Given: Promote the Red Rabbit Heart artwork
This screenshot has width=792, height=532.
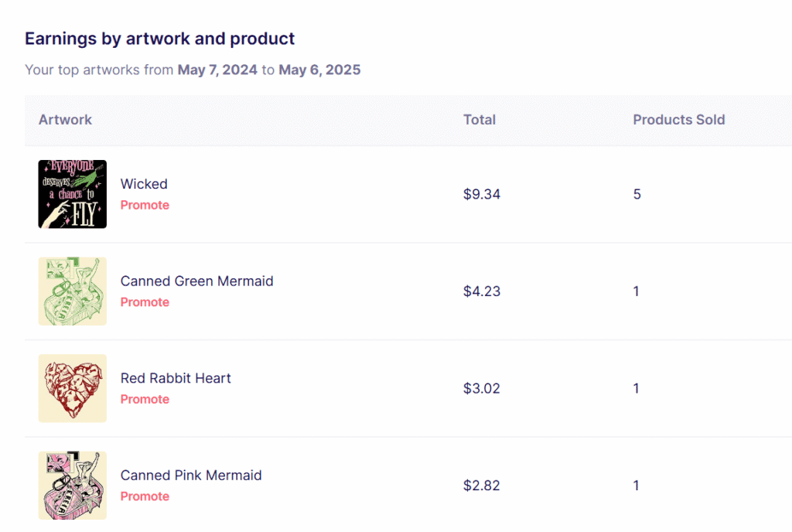Looking at the screenshot, I should [x=145, y=399].
